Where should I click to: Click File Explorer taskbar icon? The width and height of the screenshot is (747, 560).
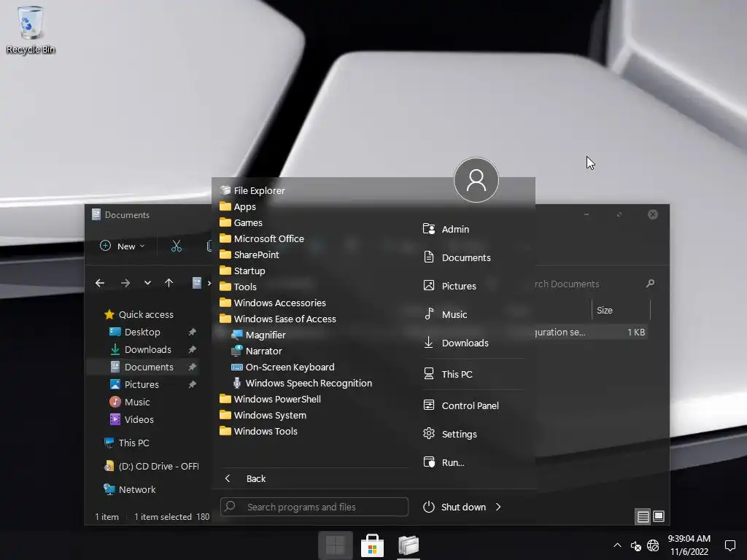pyautogui.click(x=409, y=545)
